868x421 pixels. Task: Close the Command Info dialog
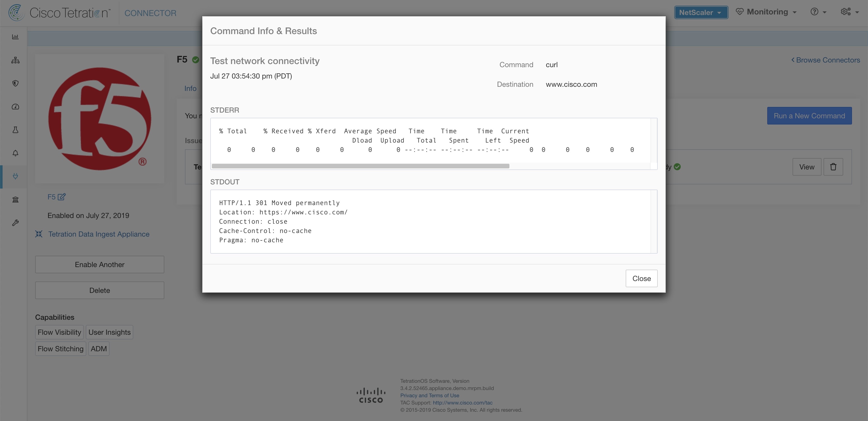pos(642,278)
